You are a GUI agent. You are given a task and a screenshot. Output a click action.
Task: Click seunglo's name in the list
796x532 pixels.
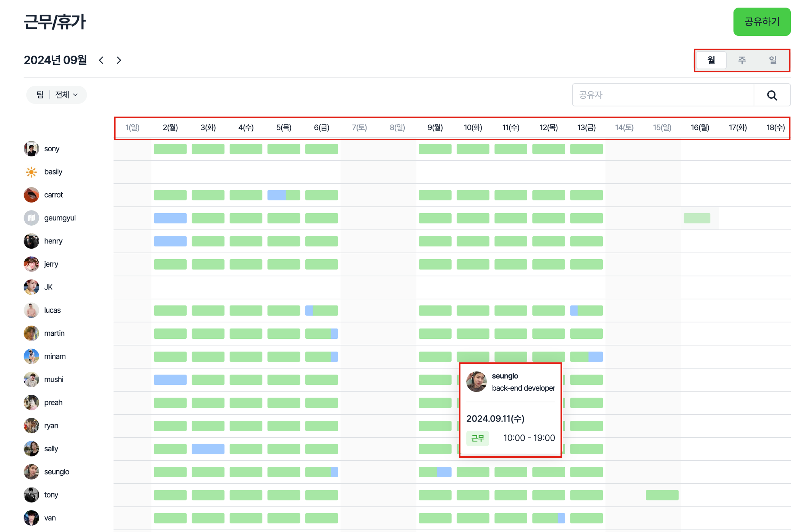[57, 472]
